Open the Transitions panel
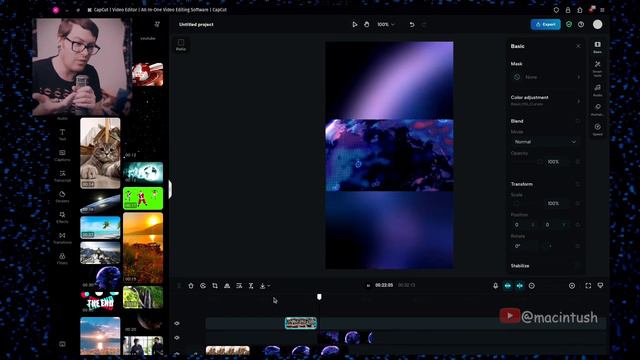The height and width of the screenshot is (360, 640). click(62, 238)
